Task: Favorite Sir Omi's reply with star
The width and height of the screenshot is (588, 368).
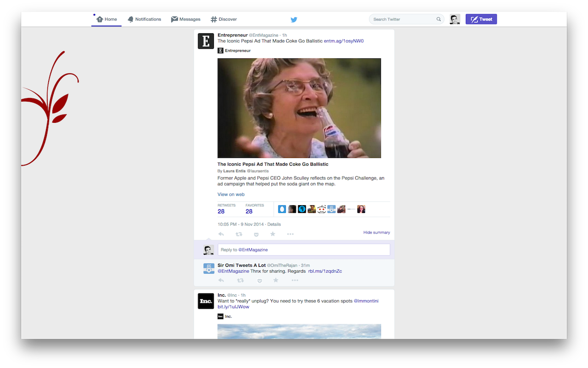Action: [x=276, y=280]
